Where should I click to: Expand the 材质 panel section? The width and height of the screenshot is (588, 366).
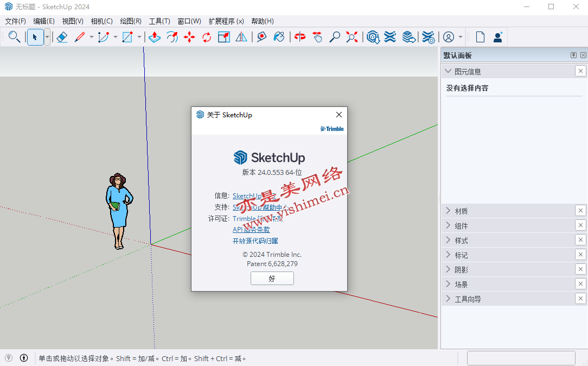(448, 211)
